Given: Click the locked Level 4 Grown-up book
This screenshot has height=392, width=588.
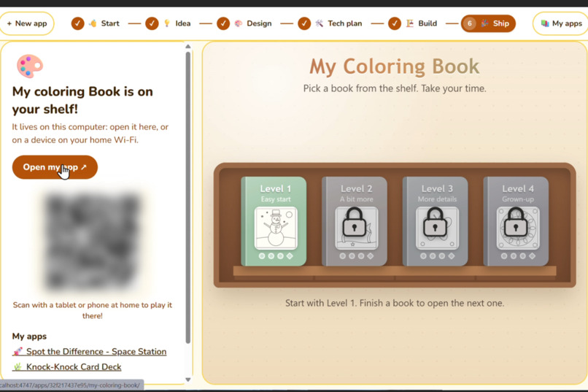Looking at the screenshot, I should (517, 221).
